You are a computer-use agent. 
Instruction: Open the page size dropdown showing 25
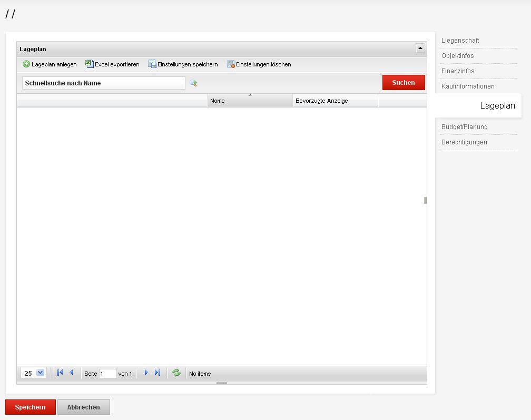(41, 373)
